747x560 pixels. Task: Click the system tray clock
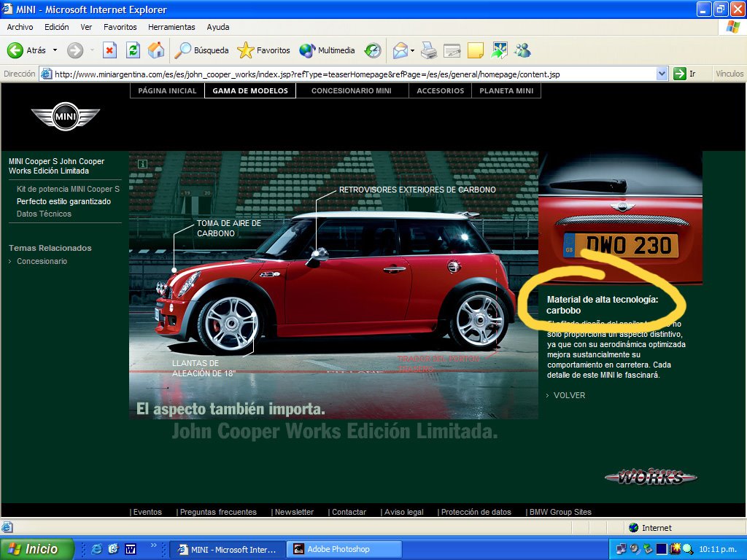point(718,549)
